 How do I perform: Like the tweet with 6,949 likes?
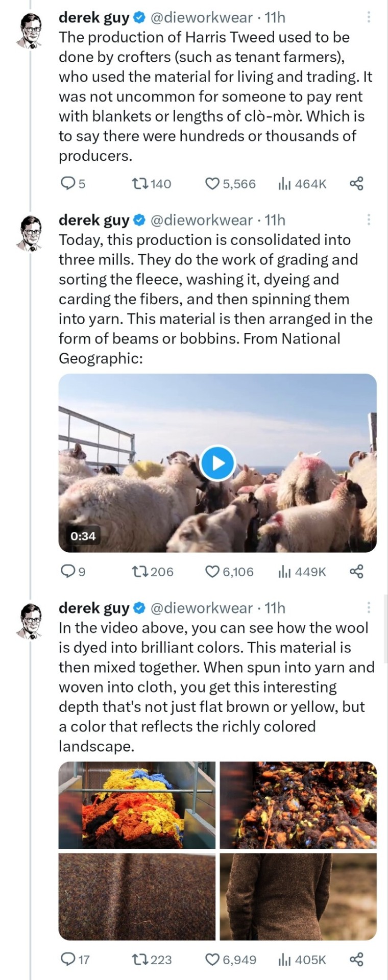212,960
